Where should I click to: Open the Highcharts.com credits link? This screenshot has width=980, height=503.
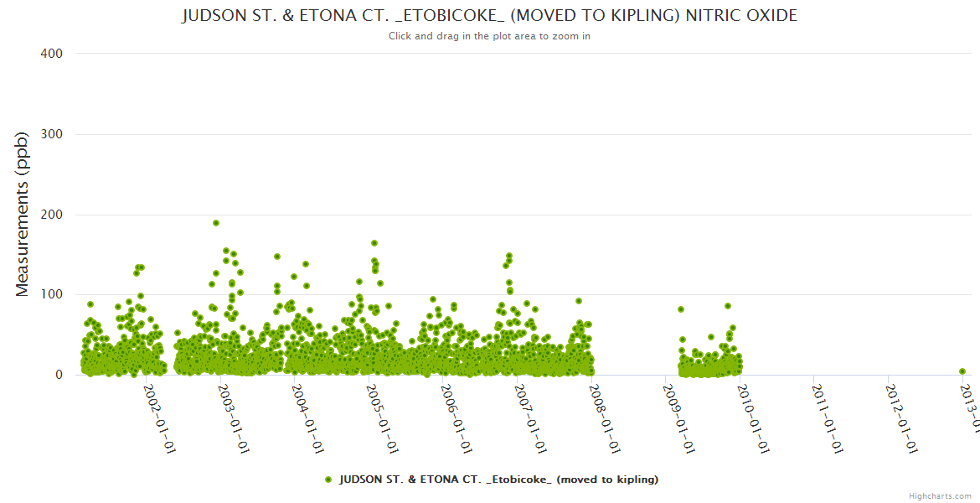pyautogui.click(x=941, y=495)
